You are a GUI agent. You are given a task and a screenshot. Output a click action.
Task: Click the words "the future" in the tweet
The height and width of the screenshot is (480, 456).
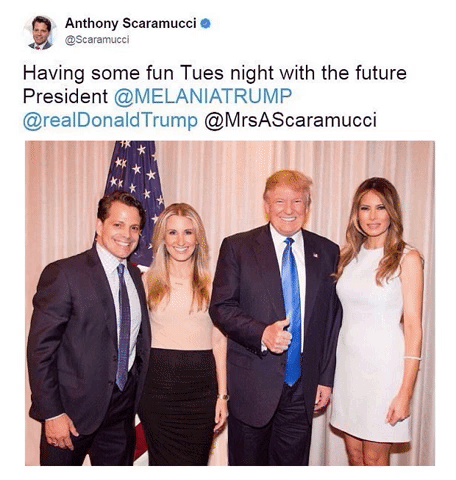tap(364, 73)
